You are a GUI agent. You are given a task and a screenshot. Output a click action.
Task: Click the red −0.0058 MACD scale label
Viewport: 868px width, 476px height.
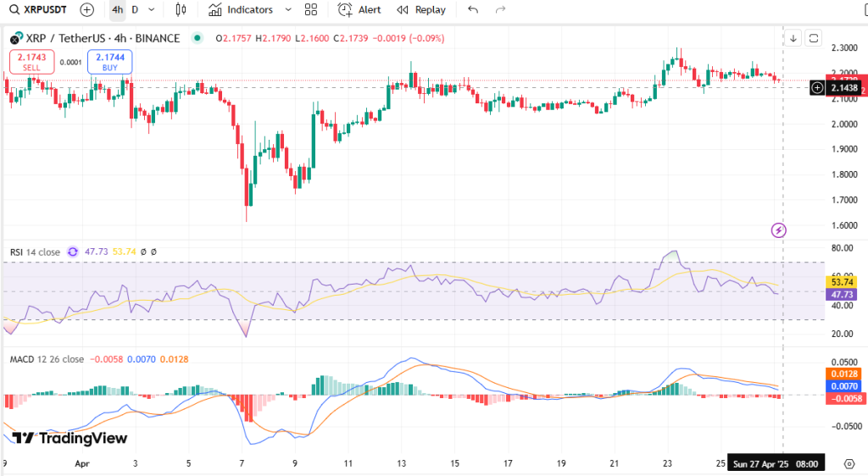(846, 399)
